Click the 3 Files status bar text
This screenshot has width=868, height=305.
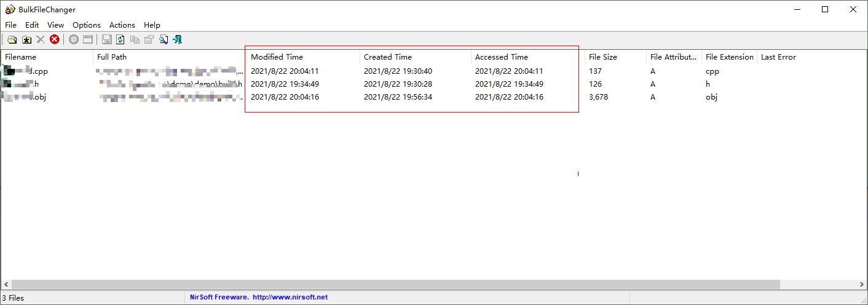(x=13, y=298)
